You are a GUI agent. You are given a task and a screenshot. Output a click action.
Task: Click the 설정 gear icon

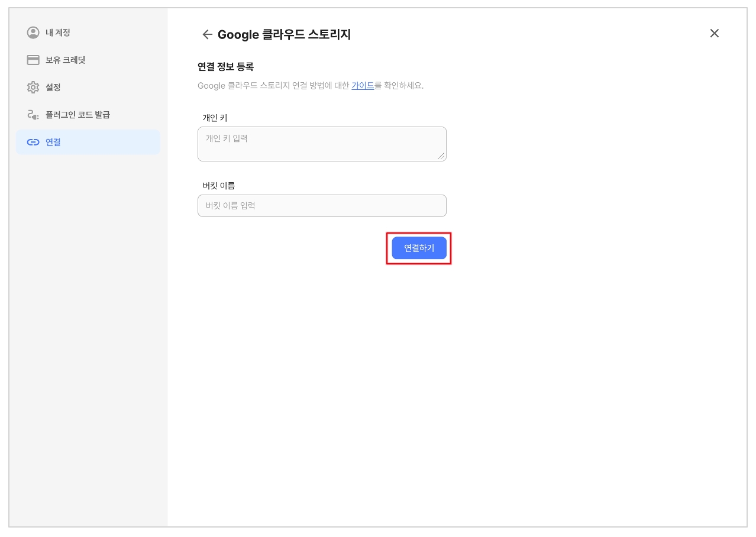pyautogui.click(x=33, y=88)
